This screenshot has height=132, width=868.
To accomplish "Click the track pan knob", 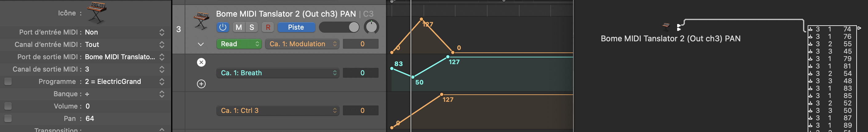I will tap(371, 27).
